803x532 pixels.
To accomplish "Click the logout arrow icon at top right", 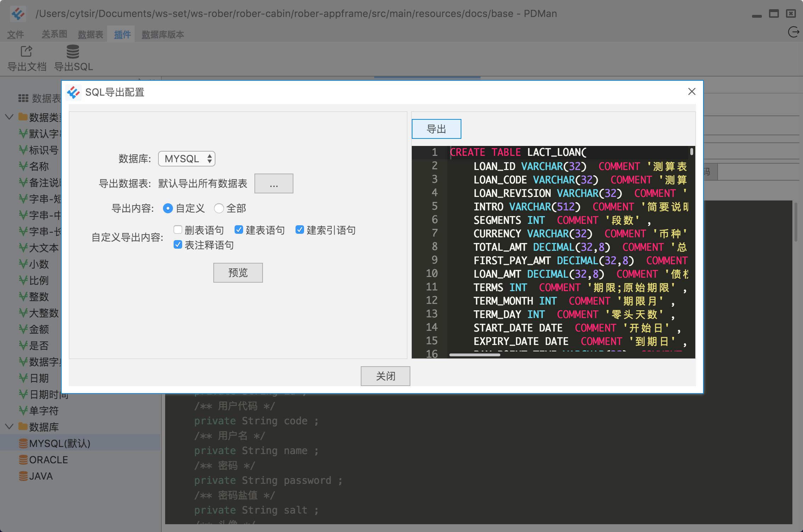I will tap(793, 32).
